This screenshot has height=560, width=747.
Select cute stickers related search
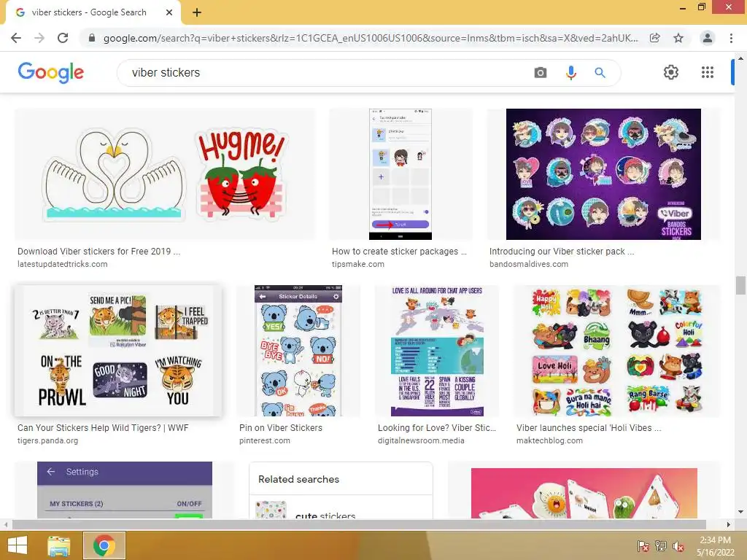pos(341,510)
